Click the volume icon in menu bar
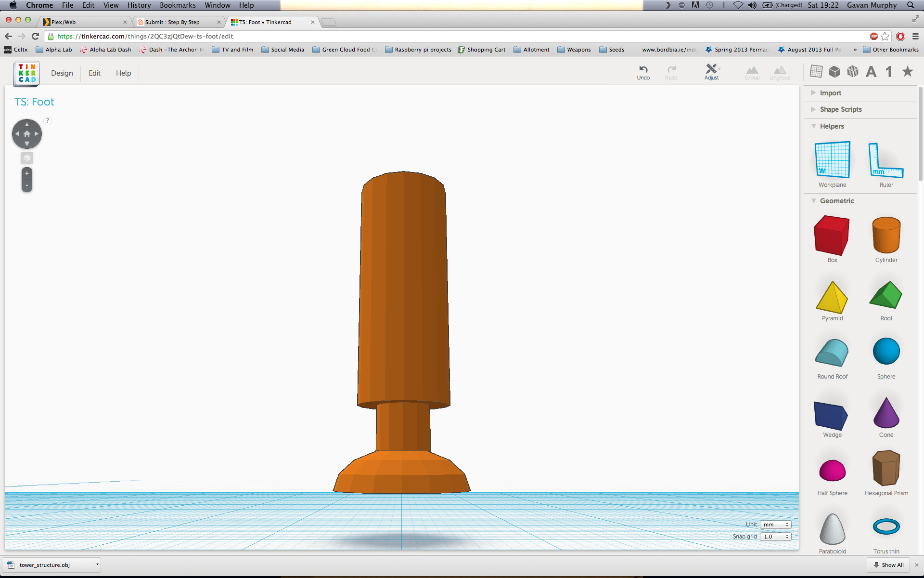Viewport: 924px width, 578px height. point(752,5)
